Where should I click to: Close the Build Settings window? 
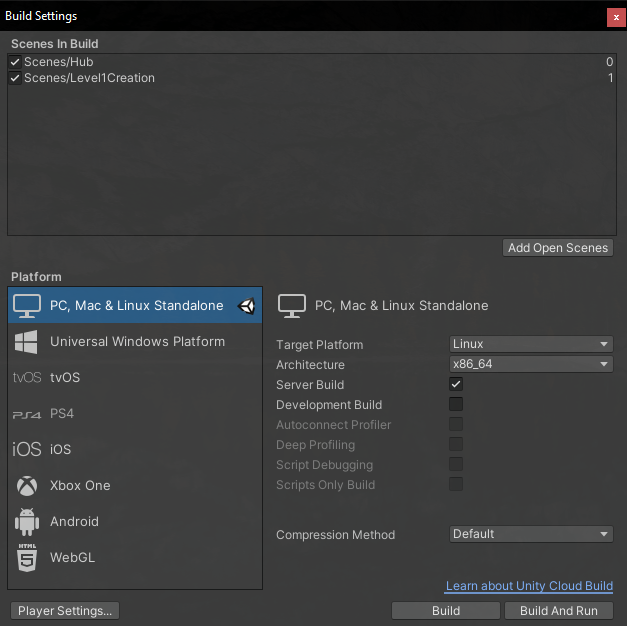tap(616, 18)
